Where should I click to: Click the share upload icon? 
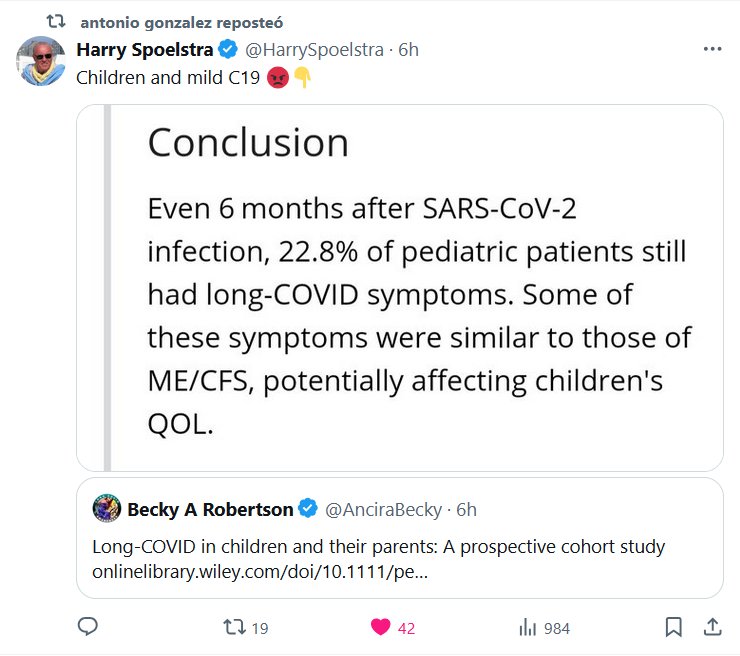point(712,627)
